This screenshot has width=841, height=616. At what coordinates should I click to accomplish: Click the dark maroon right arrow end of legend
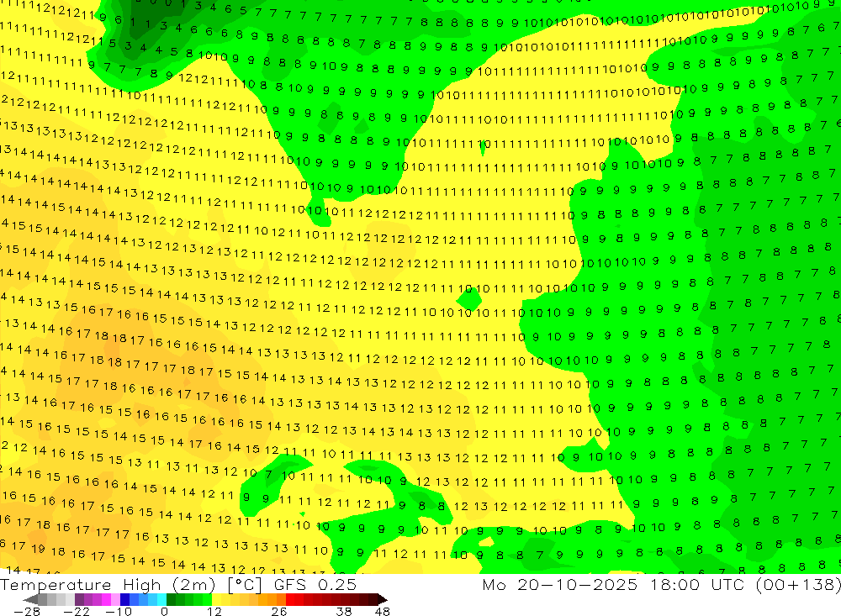(383, 599)
